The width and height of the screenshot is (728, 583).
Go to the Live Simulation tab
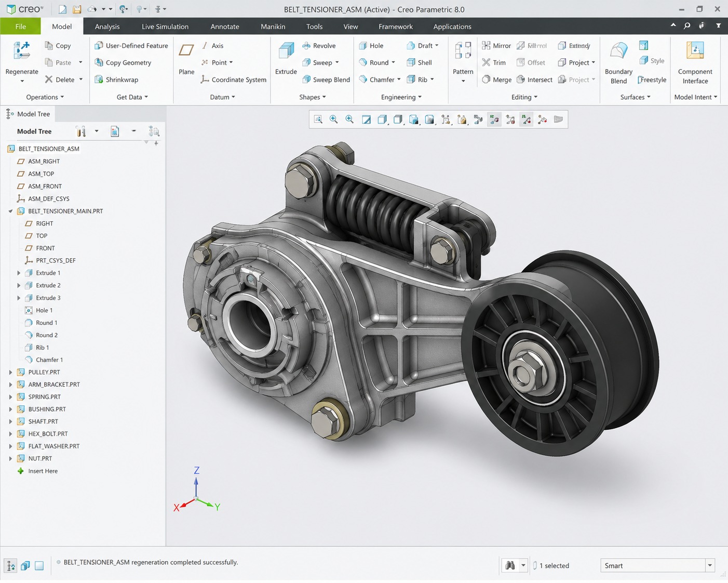[x=165, y=27]
